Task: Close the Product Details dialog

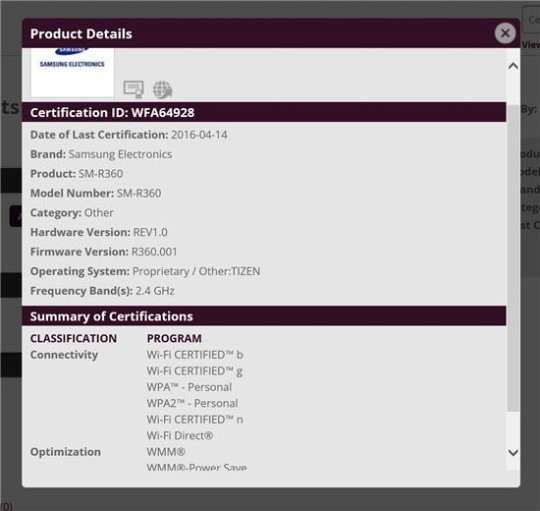Action: click(x=505, y=33)
